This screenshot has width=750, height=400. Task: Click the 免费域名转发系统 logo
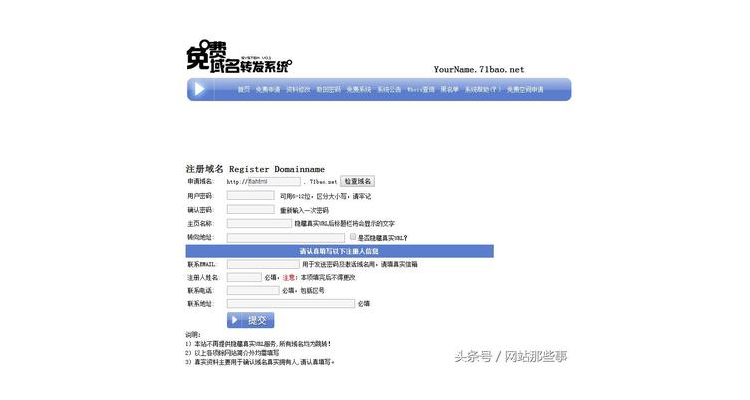(239, 56)
